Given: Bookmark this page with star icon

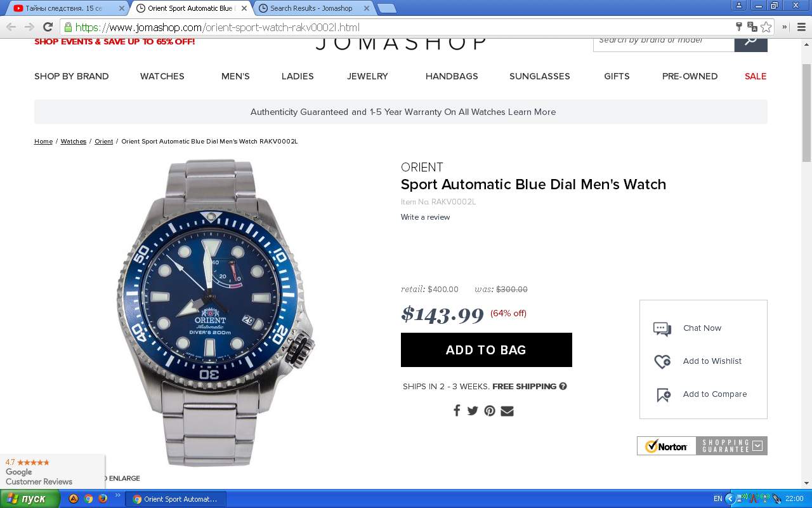Looking at the screenshot, I should 766,27.
